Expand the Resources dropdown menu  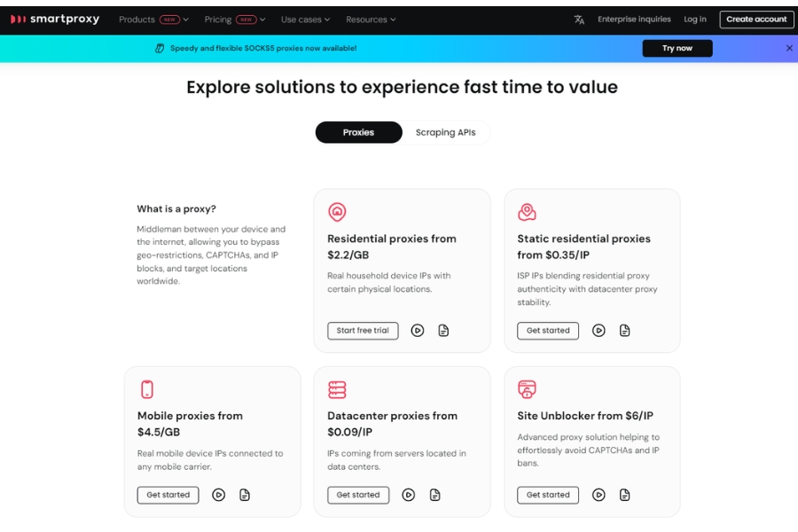[x=371, y=20]
